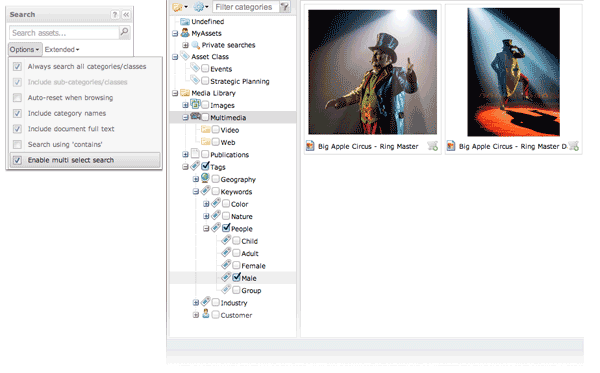Collapse the People tree node
This screenshot has width=600, height=373.
(x=206, y=228)
